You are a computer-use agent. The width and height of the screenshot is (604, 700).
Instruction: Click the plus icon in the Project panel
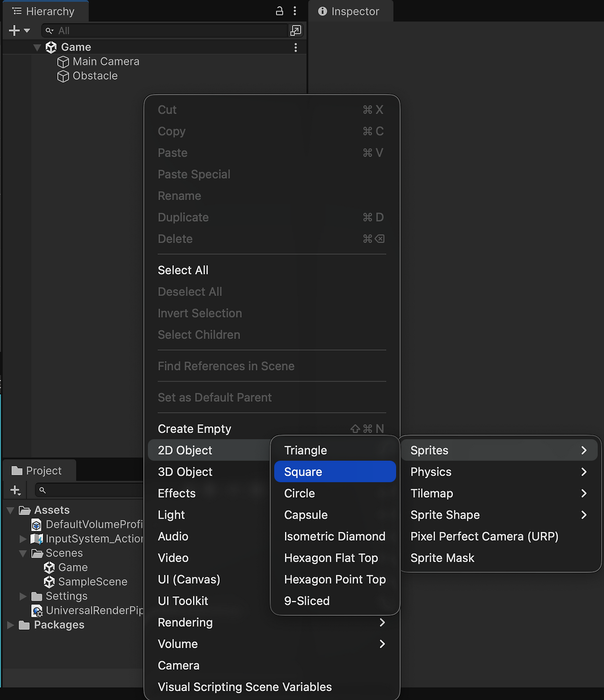coord(15,490)
